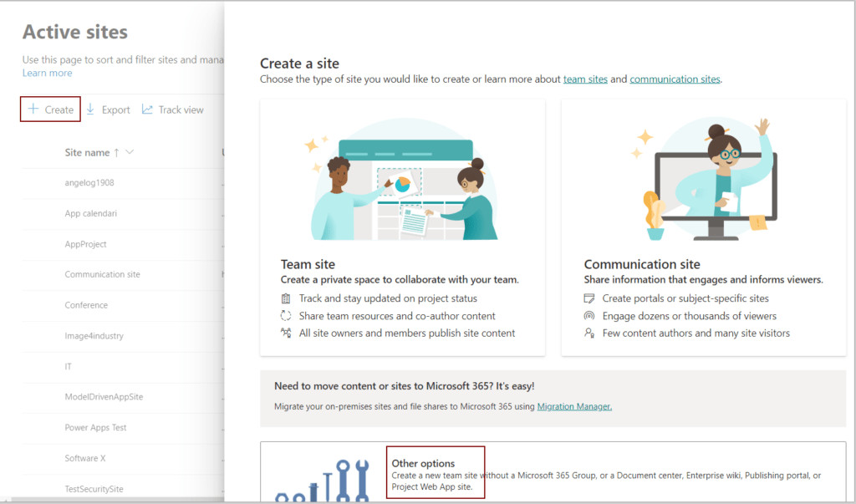The height and width of the screenshot is (504, 856).
Task: Follow the team sites link
Action: tap(585, 79)
